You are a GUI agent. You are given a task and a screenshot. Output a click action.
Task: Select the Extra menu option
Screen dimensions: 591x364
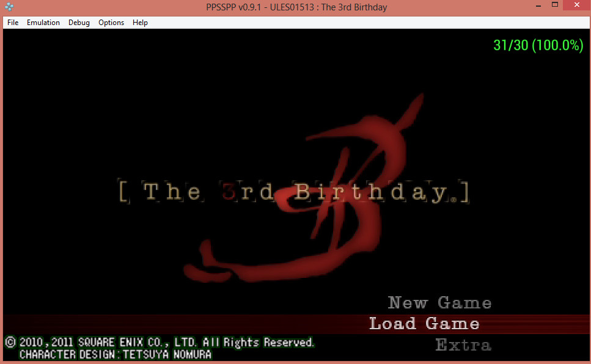point(463,345)
